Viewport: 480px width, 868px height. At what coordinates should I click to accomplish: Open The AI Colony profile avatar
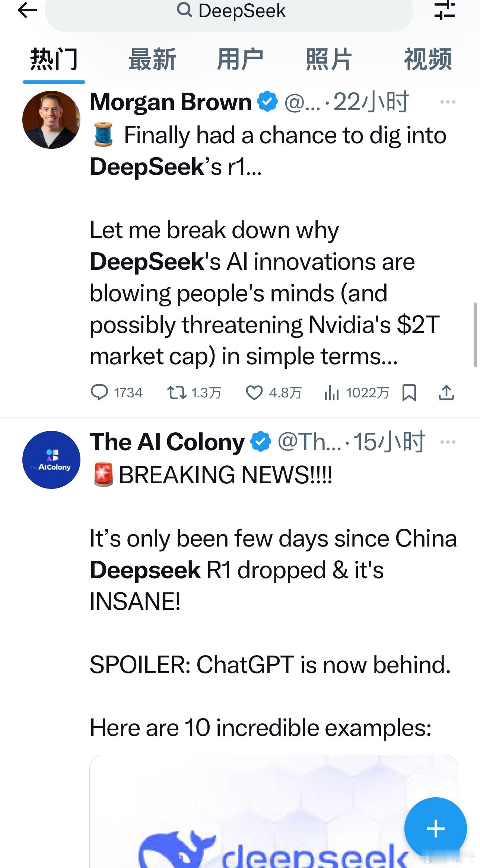click(51, 460)
